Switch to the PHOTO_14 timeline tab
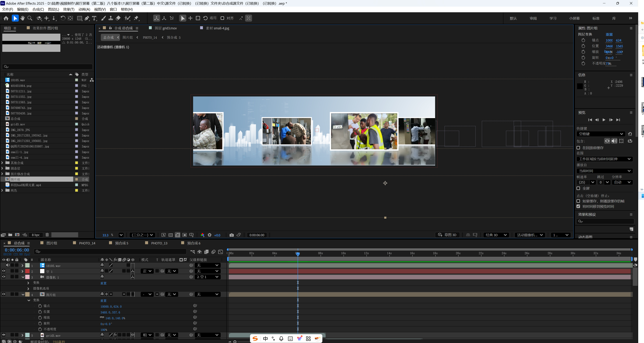Viewport: 644px width, 343px height. [x=87, y=243]
